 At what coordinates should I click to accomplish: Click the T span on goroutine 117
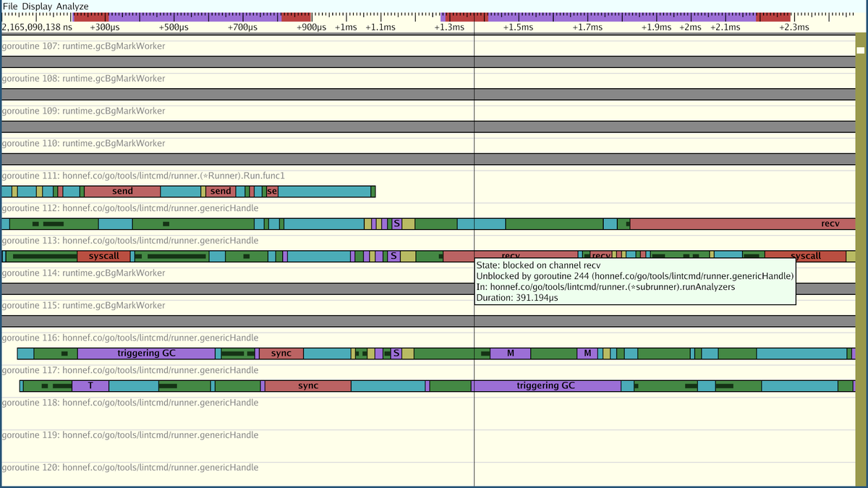pyautogui.click(x=89, y=385)
